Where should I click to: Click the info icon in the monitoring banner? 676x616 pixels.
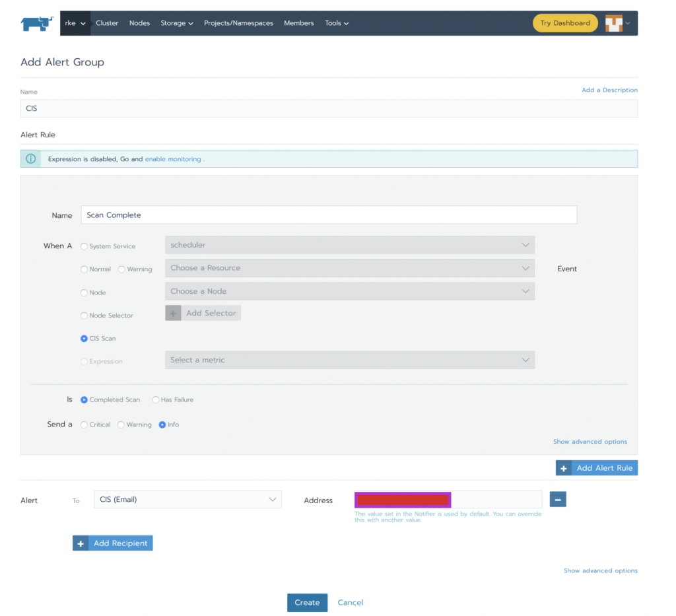tap(31, 159)
